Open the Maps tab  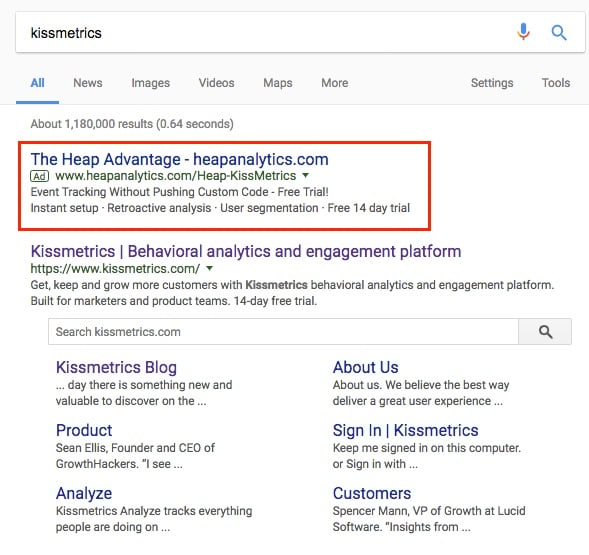[278, 83]
